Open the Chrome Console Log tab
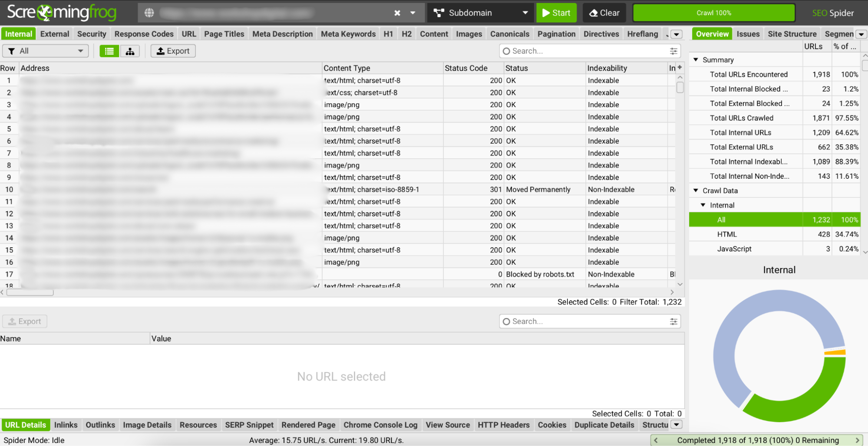 pyautogui.click(x=380, y=425)
